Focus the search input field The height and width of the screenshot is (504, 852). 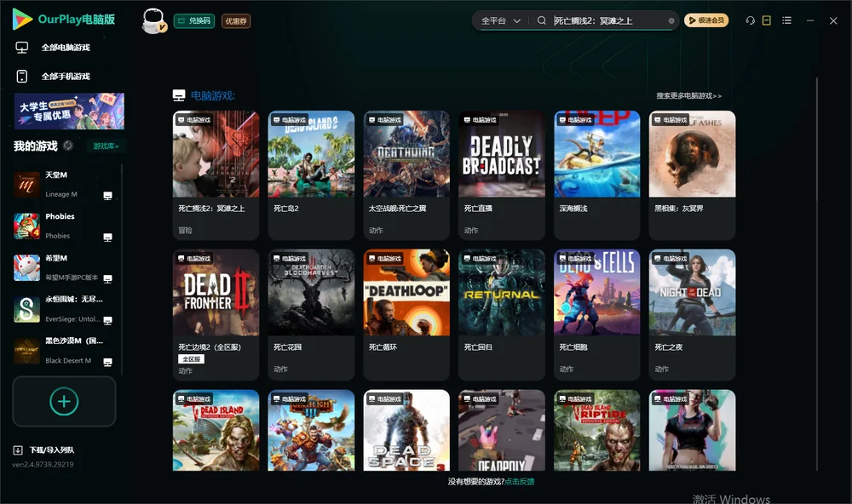[608, 20]
